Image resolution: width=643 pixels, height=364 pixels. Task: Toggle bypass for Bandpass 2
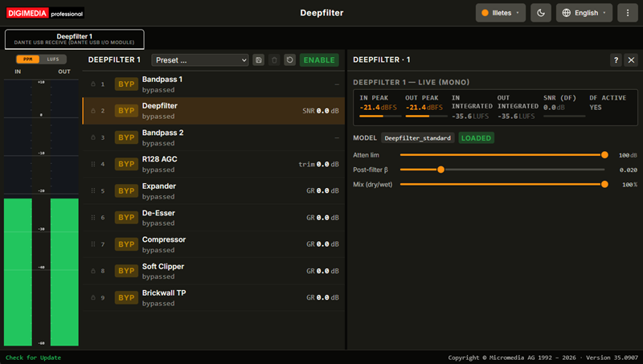(126, 137)
